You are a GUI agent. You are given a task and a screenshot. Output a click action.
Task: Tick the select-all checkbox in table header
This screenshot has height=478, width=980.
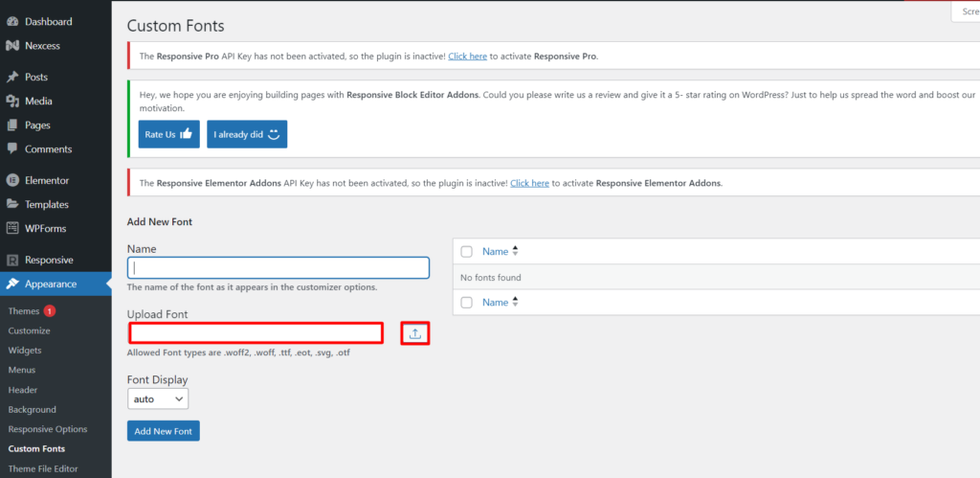466,252
